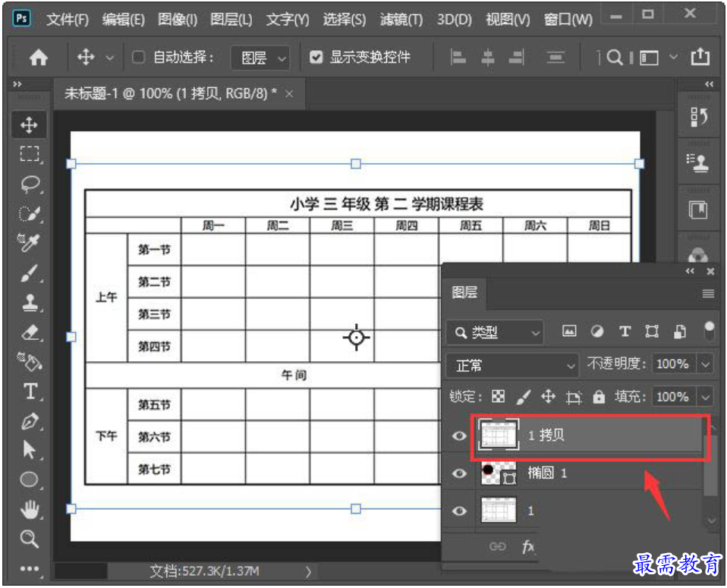Select the Type tool

[30, 391]
